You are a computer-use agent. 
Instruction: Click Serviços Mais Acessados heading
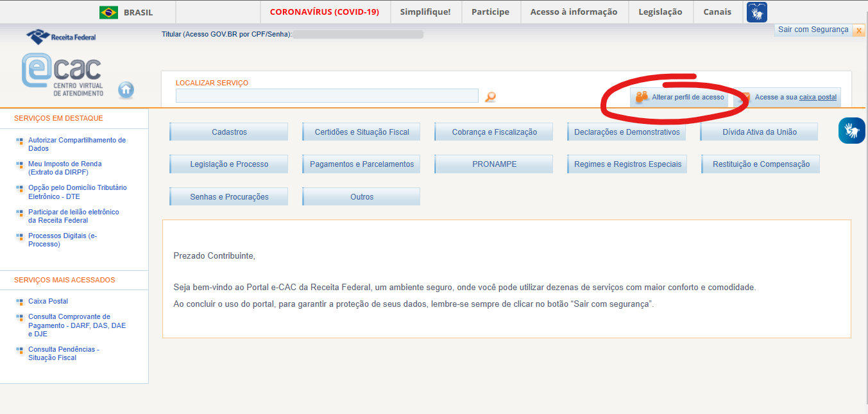[65, 280]
